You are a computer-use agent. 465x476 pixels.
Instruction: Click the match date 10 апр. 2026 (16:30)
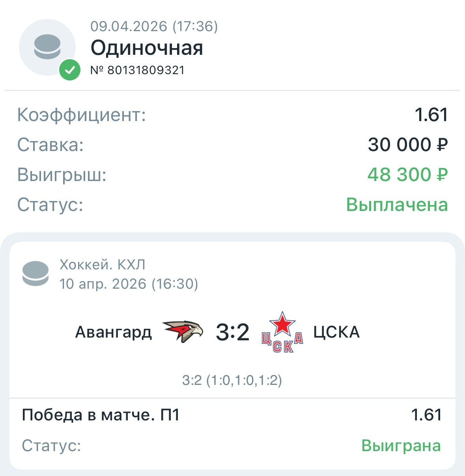pyautogui.click(x=129, y=284)
